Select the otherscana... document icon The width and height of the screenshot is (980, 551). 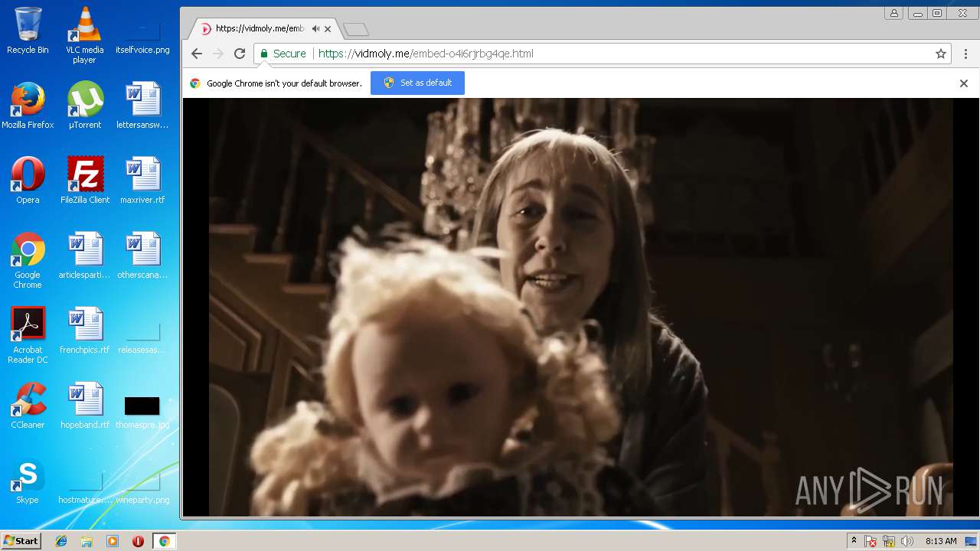[142, 256]
